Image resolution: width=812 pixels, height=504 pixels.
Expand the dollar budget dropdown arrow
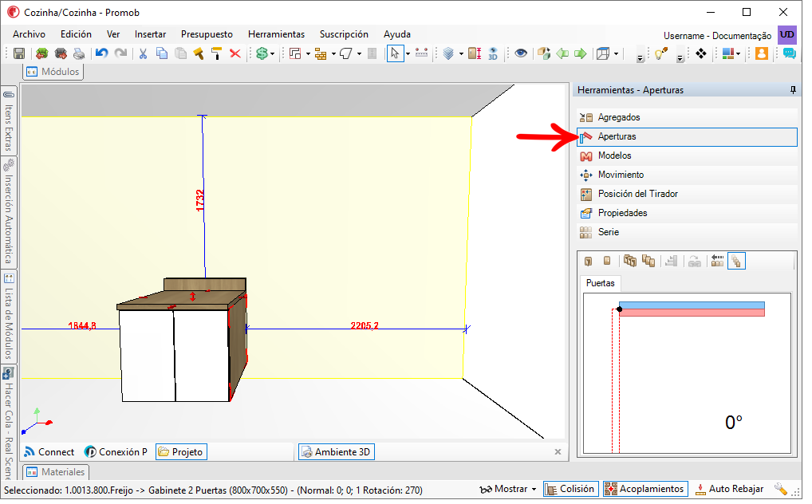(272, 54)
